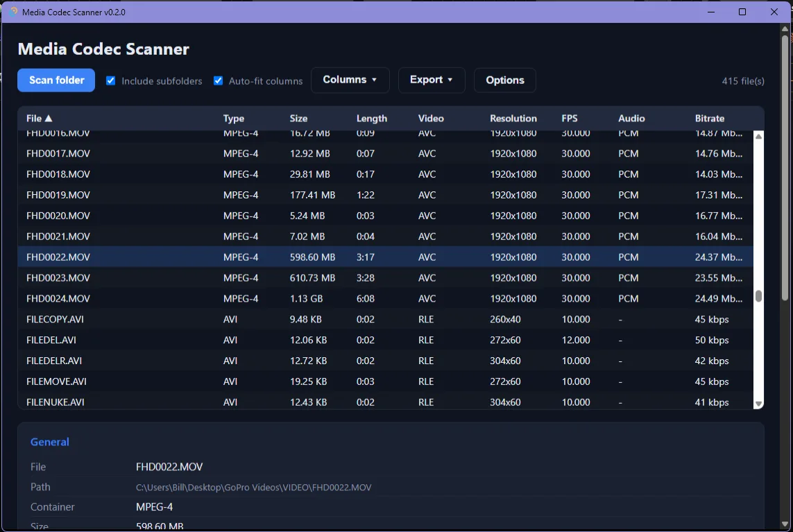Click the file list scrollbar thumb
This screenshot has height=532, width=793.
click(x=758, y=296)
